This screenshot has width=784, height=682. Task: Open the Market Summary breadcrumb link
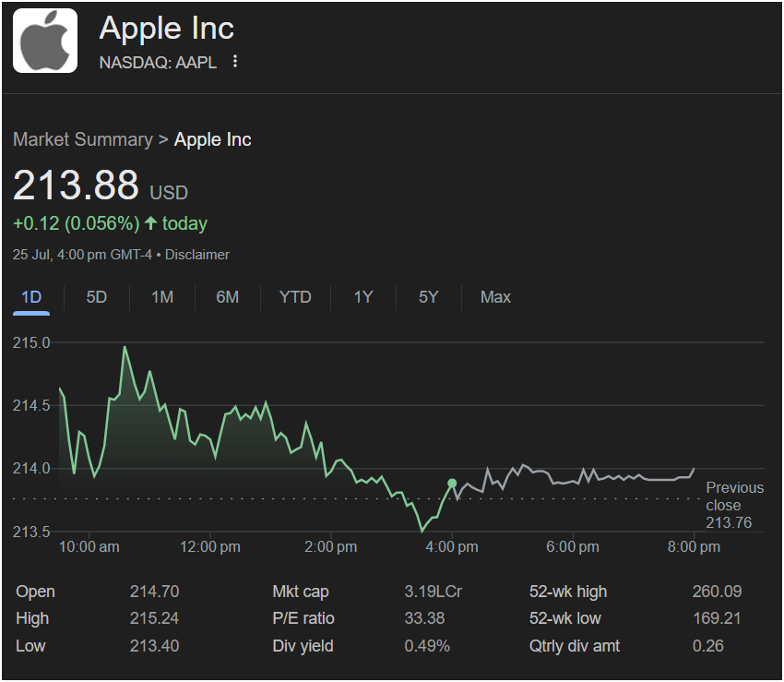click(x=83, y=139)
